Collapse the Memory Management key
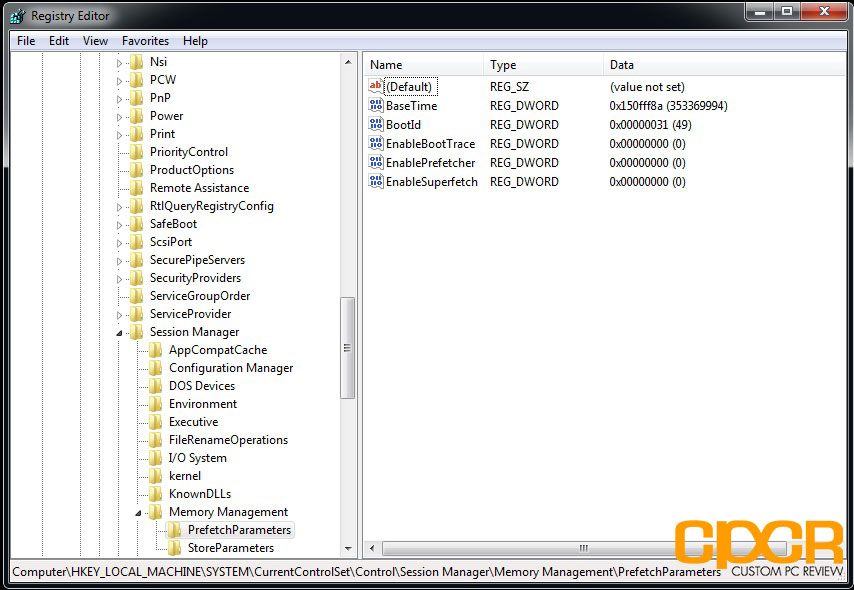The width and height of the screenshot is (854, 590). 138,513
